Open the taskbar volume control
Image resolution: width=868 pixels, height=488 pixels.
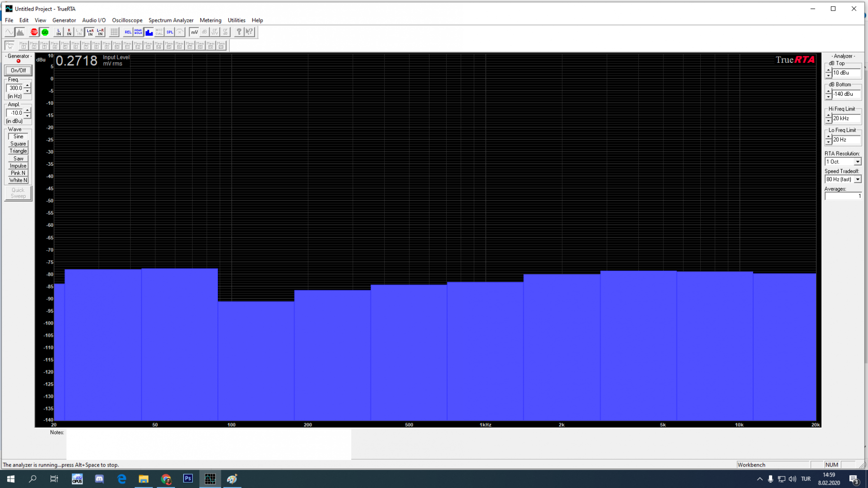(792, 479)
